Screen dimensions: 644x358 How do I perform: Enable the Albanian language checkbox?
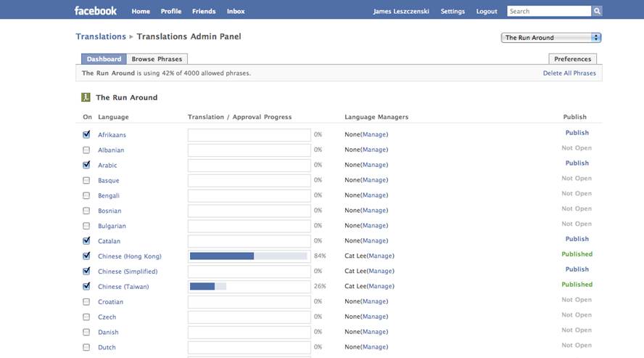[x=86, y=150]
